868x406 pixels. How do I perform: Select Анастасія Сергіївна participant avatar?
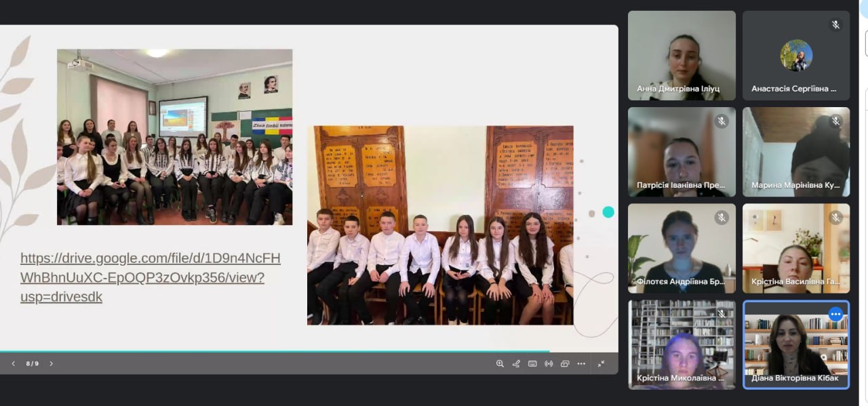(x=796, y=55)
